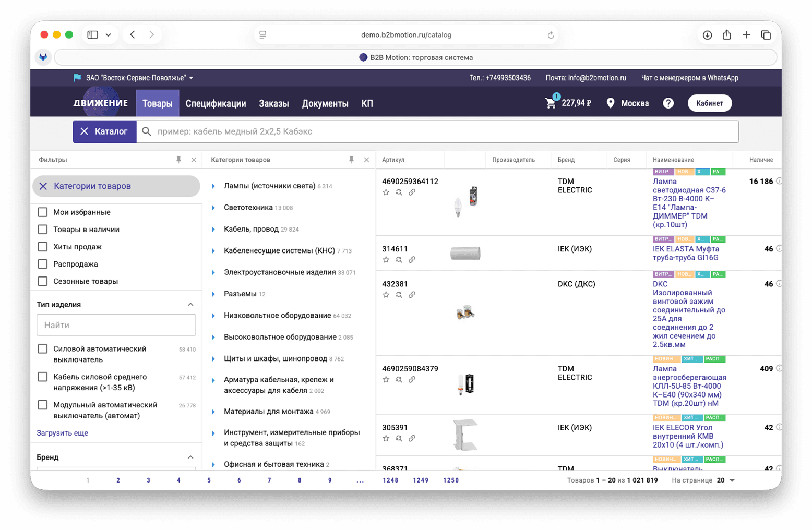This screenshot has height=530, width=812.
Task: Reload the page icon in address bar
Action: (551, 35)
